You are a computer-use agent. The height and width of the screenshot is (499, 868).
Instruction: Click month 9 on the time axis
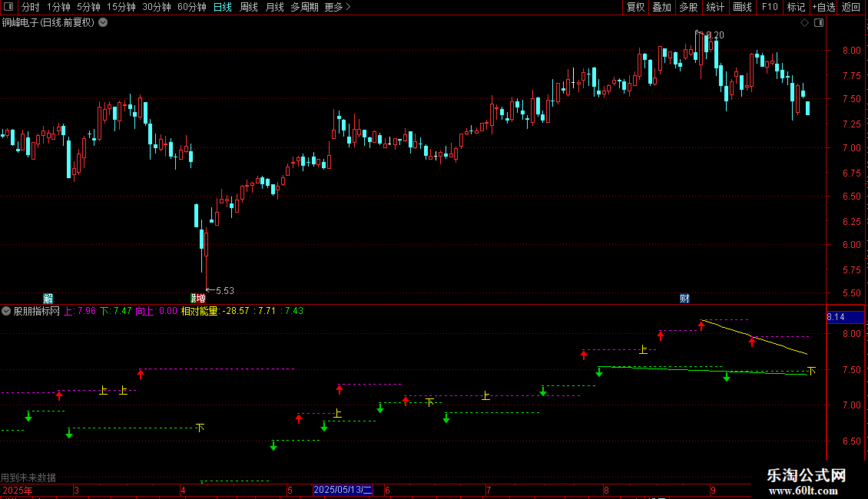[x=714, y=490]
